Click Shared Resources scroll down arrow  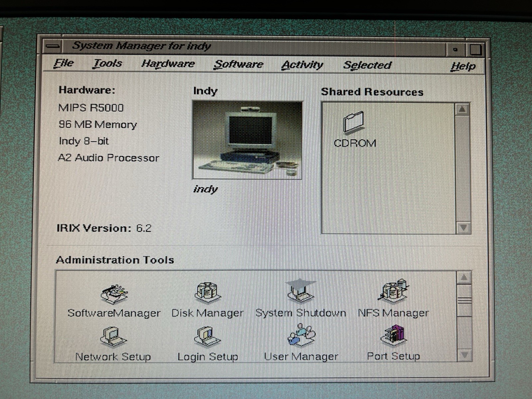[x=463, y=228]
